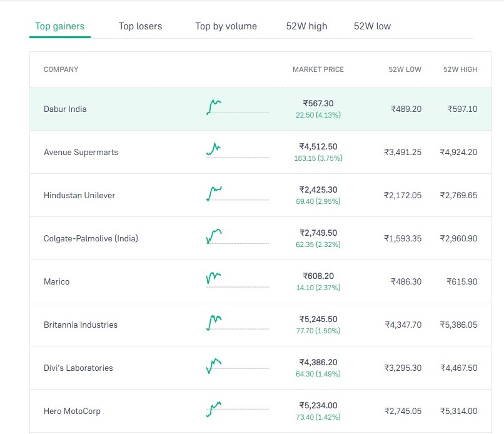Click Hero MotoCorp 52W high ₹5,314.00
Screen dimensions: 504x434
(x=459, y=411)
